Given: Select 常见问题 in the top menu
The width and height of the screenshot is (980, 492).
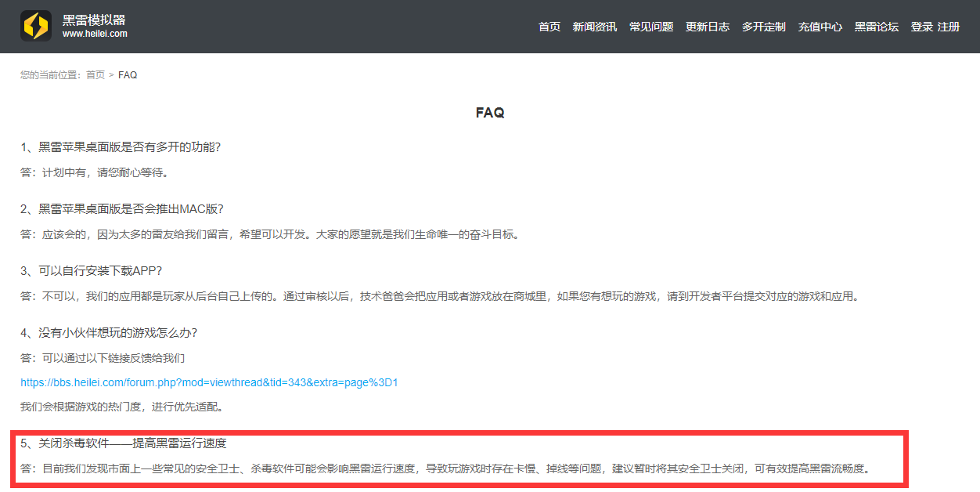Looking at the screenshot, I should coord(651,27).
